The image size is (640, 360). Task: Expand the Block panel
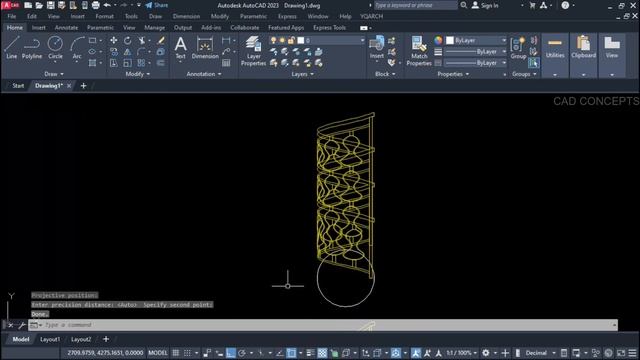[x=385, y=74]
